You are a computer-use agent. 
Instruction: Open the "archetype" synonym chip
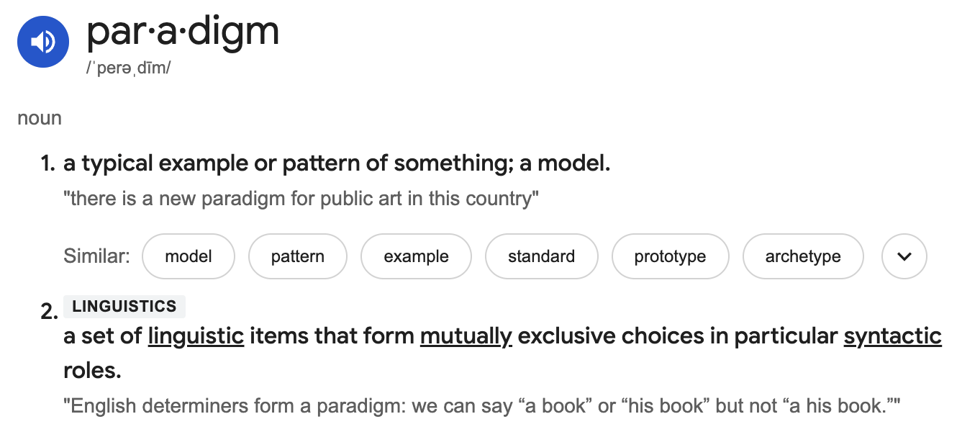pos(803,256)
